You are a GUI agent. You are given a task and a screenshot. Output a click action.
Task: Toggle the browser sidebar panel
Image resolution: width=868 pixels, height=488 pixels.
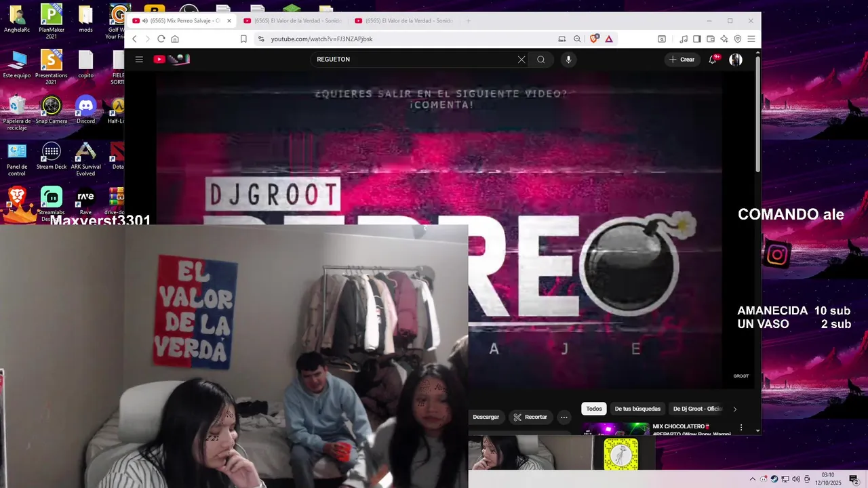pyautogui.click(x=697, y=39)
